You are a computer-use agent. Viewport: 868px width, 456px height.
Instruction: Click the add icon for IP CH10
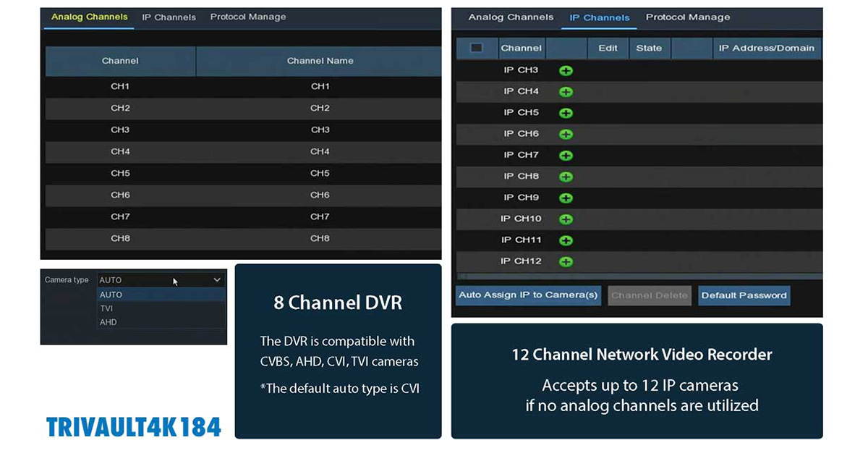tap(566, 219)
